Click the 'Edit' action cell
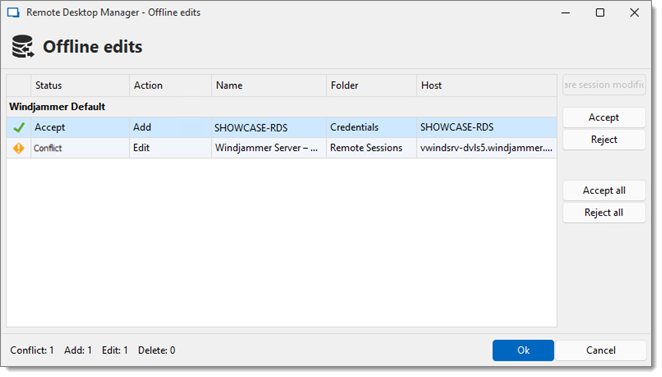662x377 pixels. coord(170,148)
